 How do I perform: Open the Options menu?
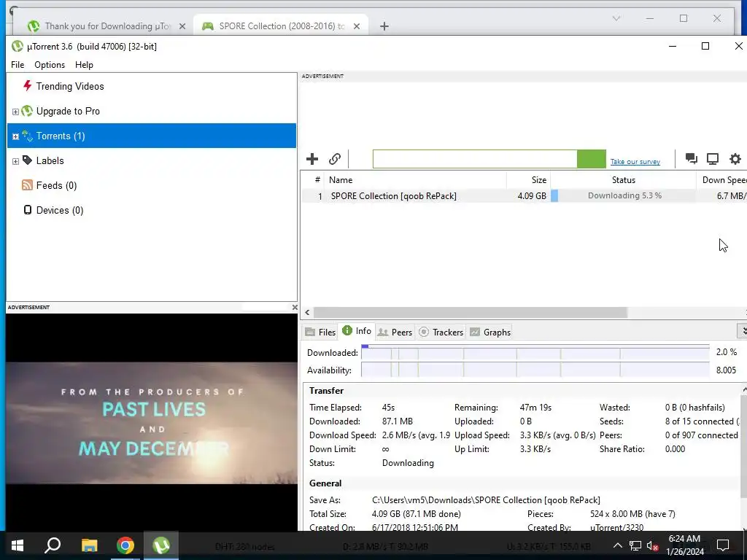click(x=50, y=65)
